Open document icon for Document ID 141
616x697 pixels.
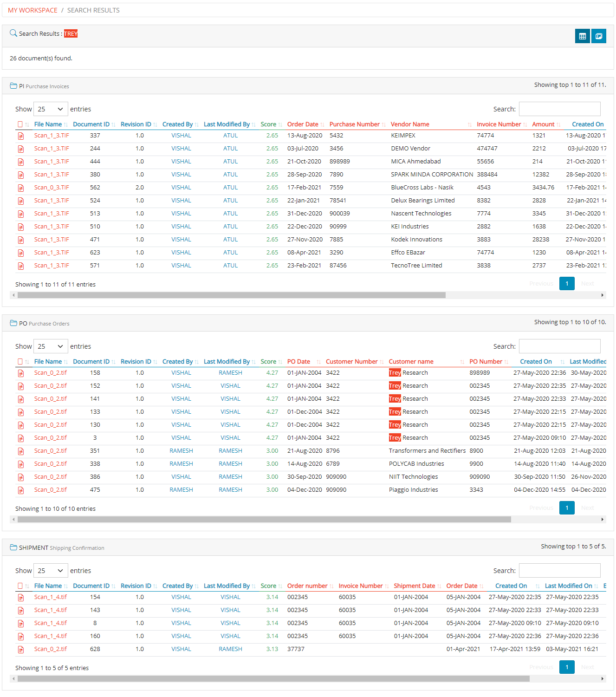point(21,399)
